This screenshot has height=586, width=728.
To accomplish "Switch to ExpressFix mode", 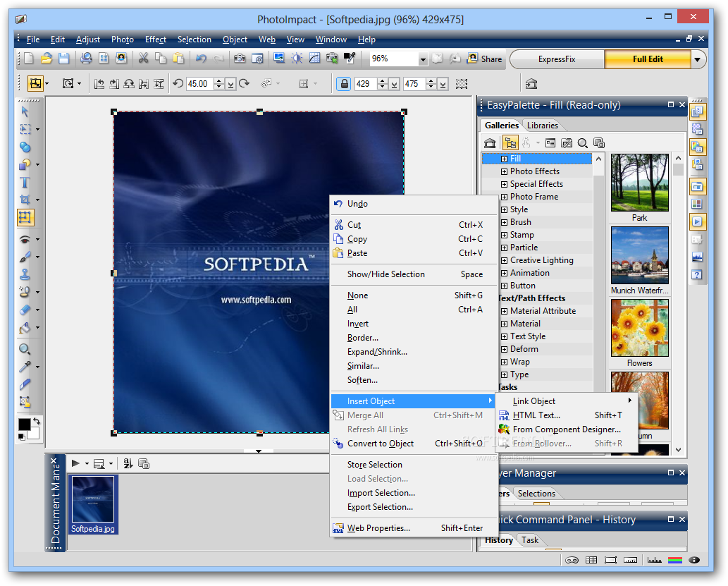I will [x=557, y=59].
